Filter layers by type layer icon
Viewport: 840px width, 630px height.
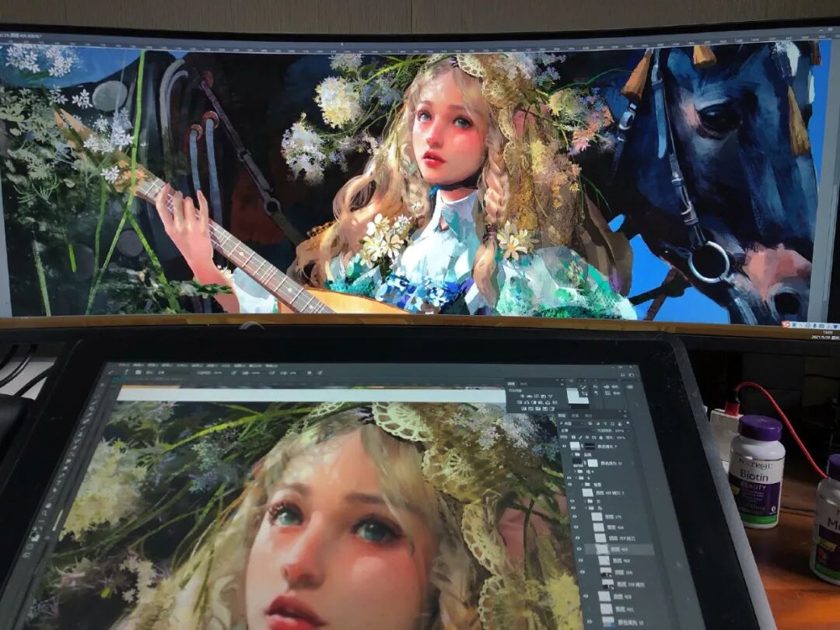click(x=605, y=423)
